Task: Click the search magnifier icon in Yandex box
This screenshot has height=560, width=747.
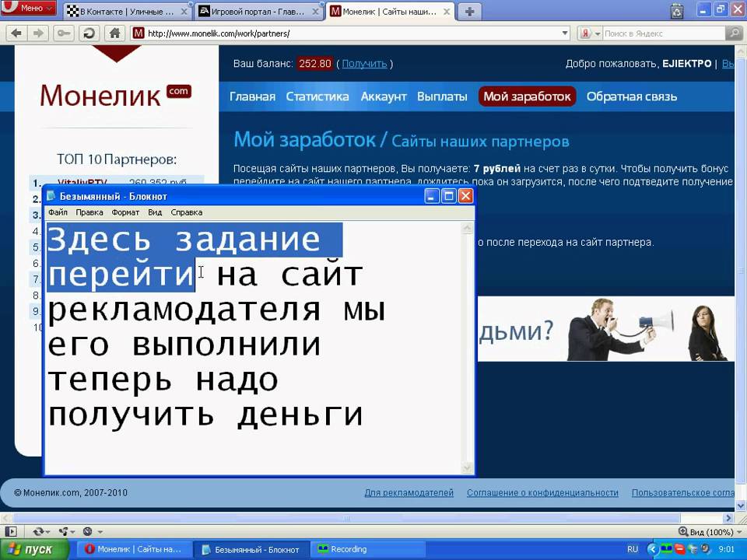Action: click(733, 33)
